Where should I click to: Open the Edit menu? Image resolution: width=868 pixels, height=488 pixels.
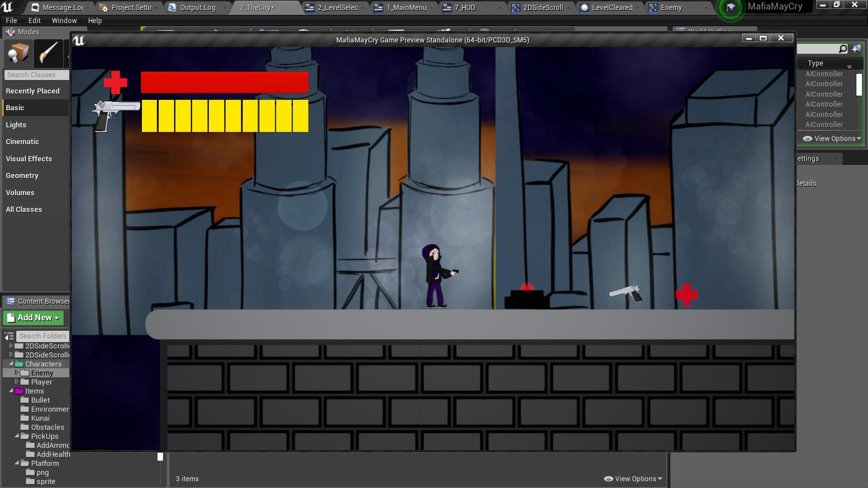click(34, 21)
